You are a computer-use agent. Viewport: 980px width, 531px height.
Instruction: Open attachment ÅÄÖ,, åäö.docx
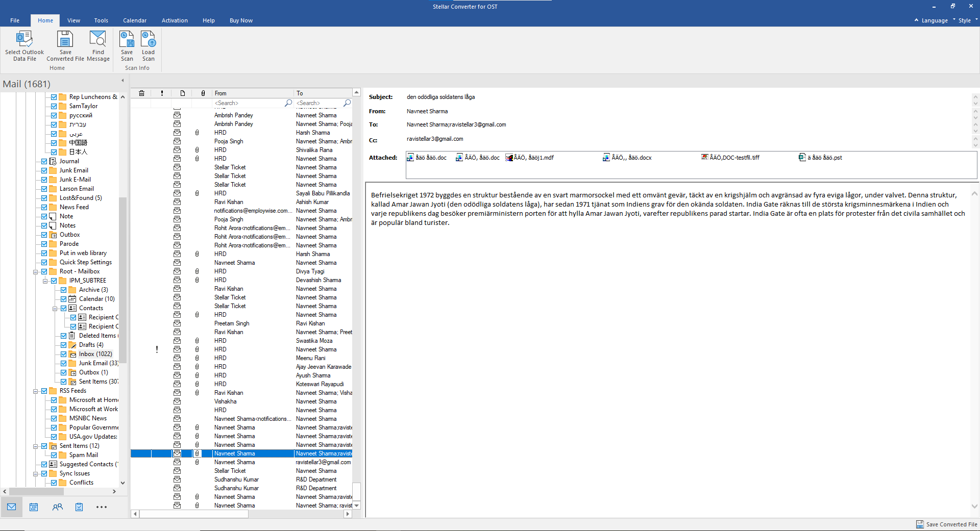pyautogui.click(x=627, y=158)
